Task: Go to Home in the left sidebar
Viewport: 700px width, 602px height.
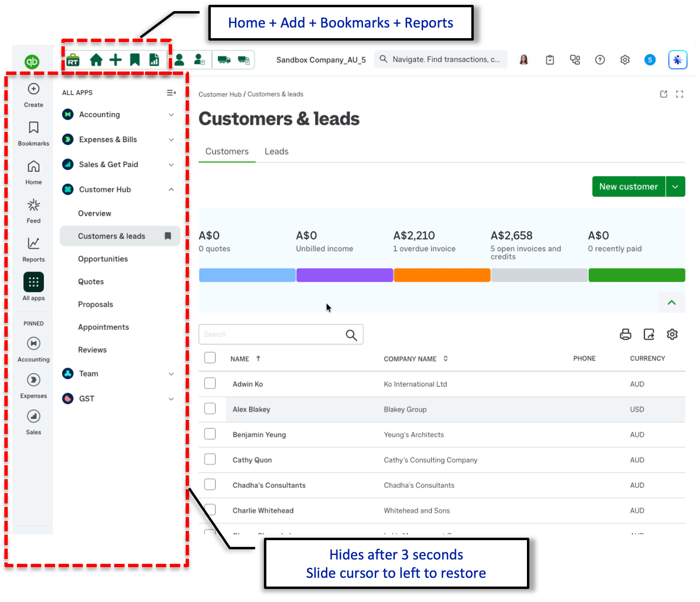Action: point(33,172)
